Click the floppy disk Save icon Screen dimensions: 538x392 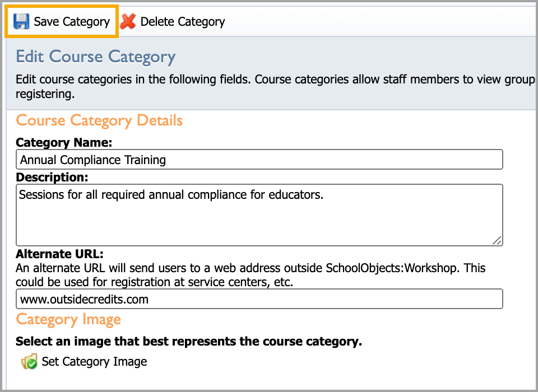coord(21,22)
